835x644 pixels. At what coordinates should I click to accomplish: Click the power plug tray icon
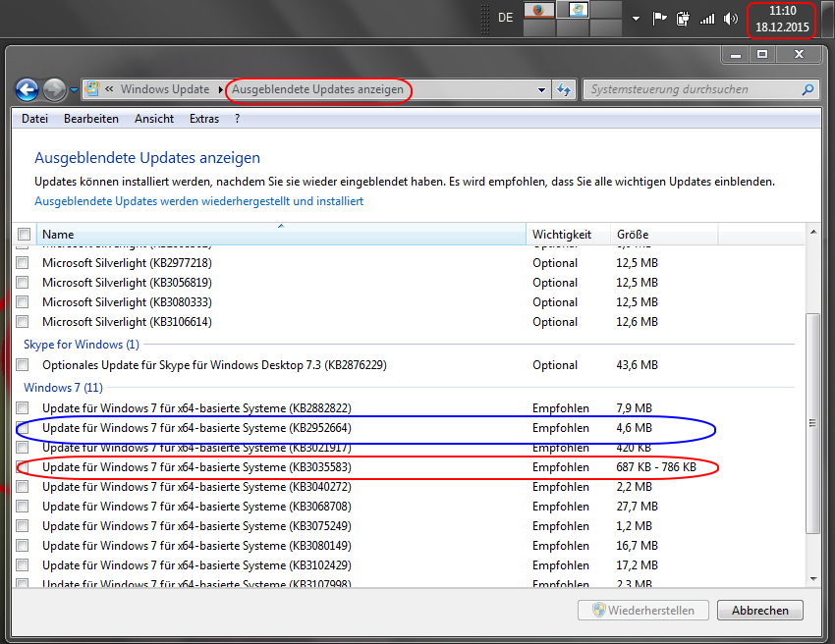tap(683, 19)
